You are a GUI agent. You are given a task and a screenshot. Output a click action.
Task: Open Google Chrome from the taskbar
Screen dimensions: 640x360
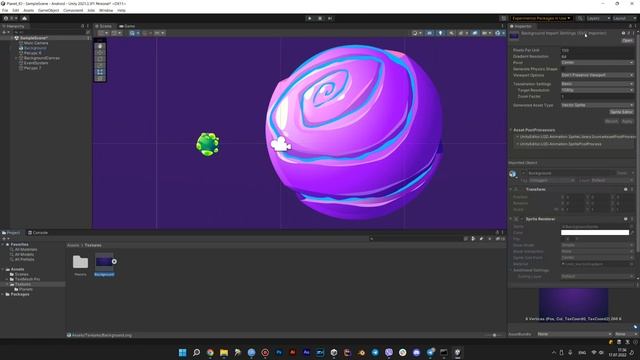[210, 352]
